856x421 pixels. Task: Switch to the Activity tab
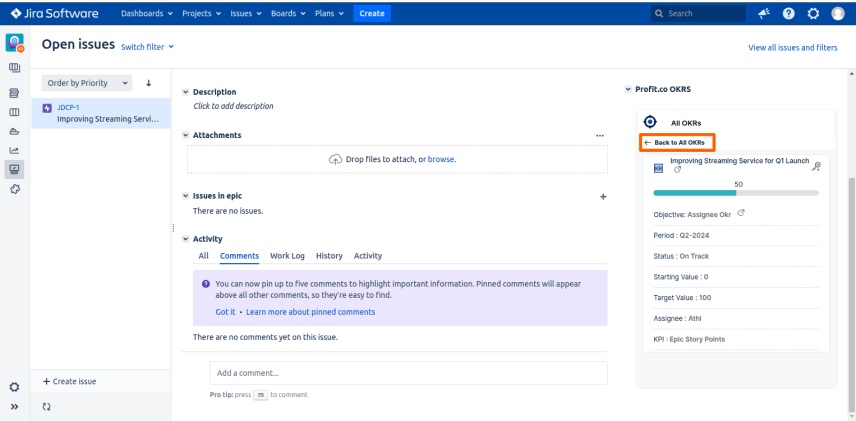point(368,256)
